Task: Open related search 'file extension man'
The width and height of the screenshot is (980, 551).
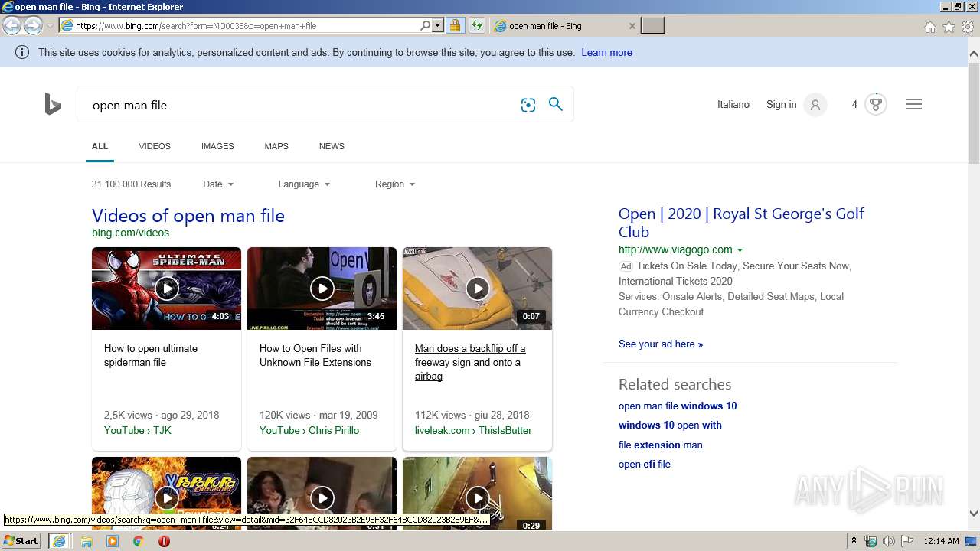Action: pyautogui.click(x=660, y=445)
